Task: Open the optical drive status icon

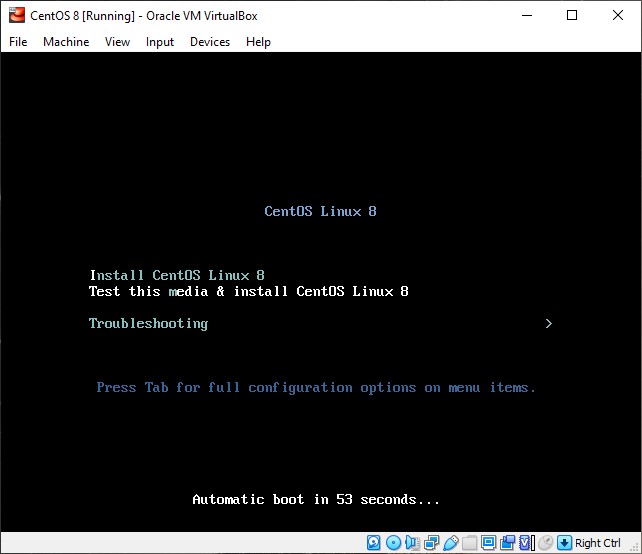Action: coord(393,543)
